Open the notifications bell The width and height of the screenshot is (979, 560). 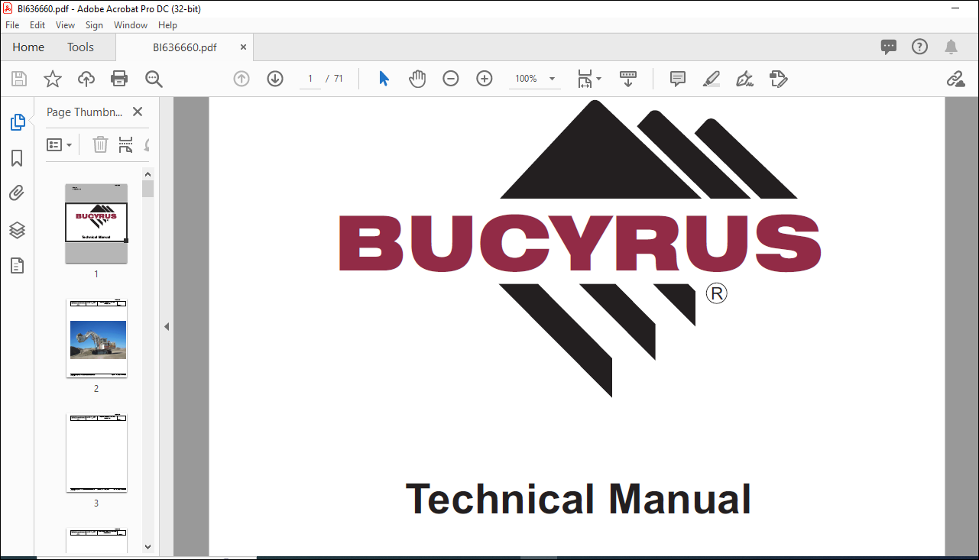tap(951, 47)
